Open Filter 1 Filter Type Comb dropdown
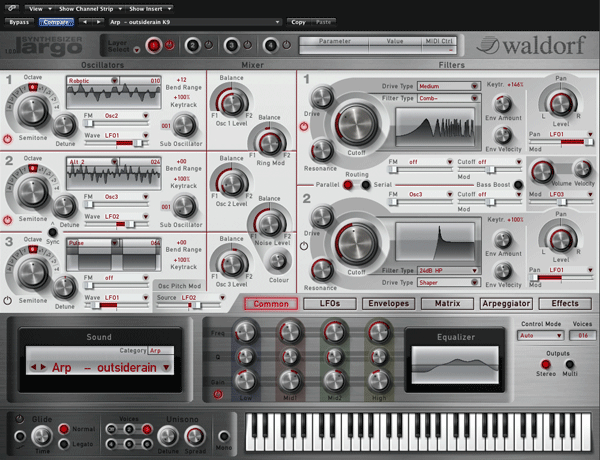600x460 pixels. (x=448, y=98)
